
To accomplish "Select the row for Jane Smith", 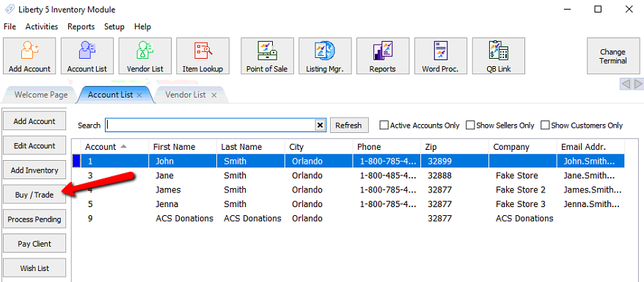I will [x=348, y=176].
